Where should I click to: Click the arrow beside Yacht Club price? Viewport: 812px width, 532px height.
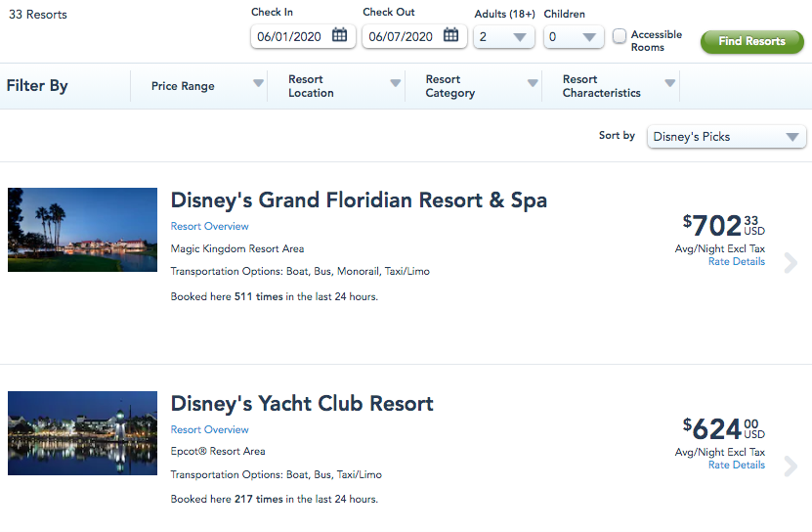click(x=791, y=465)
